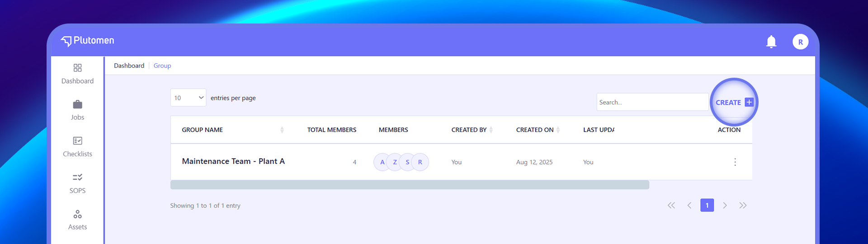This screenshot has height=244, width=868.
Task: Click Dashboard breadcrumb link
Action: [129, 66]
